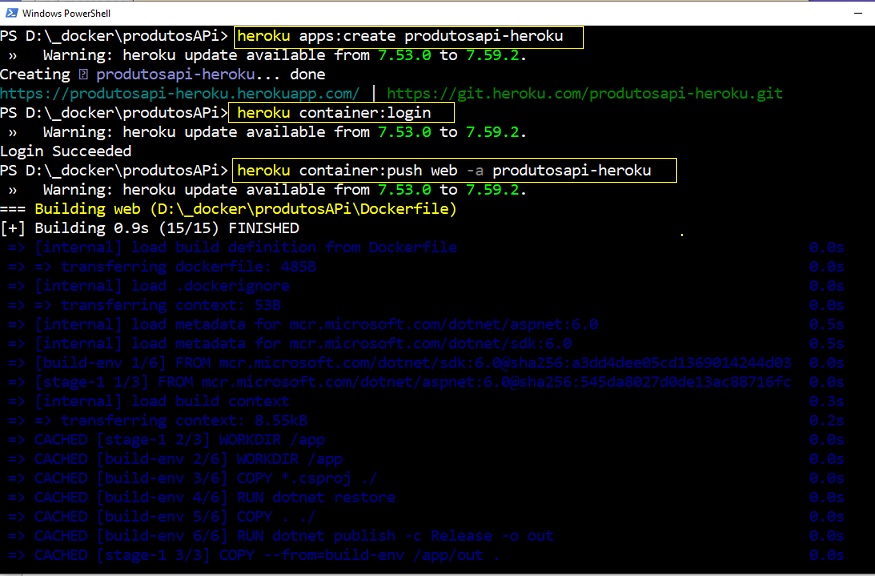Click the unknown glyph box after Creating

click(83, 74)
